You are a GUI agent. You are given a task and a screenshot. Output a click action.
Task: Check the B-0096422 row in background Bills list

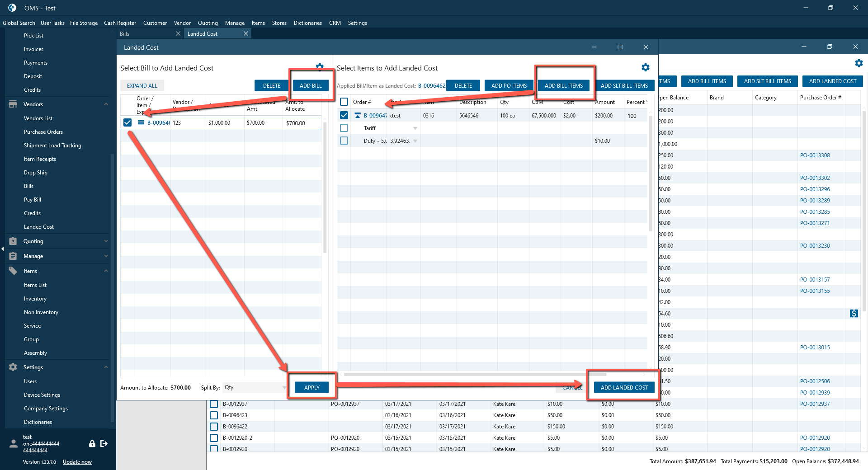pos(214,426)
